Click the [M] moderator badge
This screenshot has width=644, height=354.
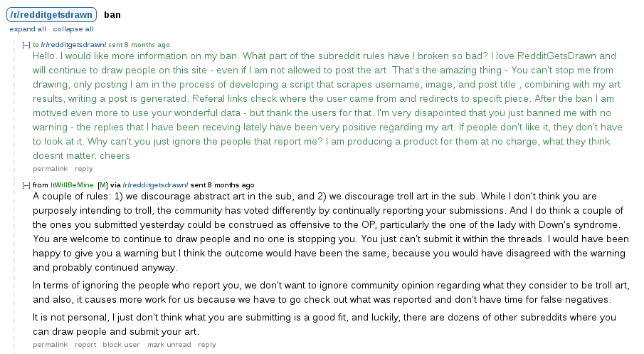(x=102, y=185)
